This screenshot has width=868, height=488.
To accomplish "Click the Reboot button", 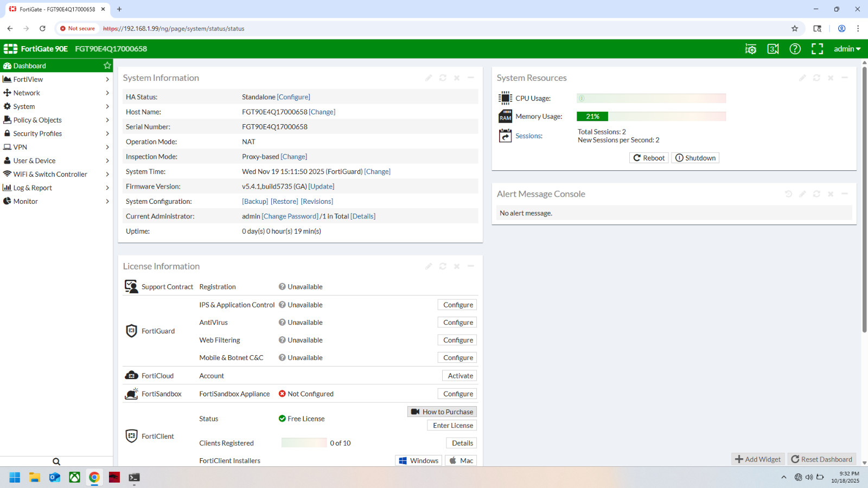I will 649,158.
